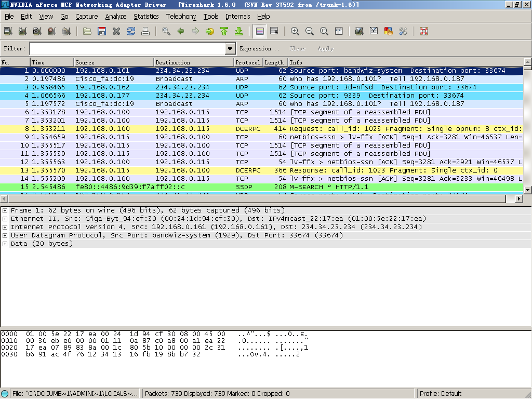Click the Packets: 739 status text
The image size is (532, 399).
(x=217, y=394)
